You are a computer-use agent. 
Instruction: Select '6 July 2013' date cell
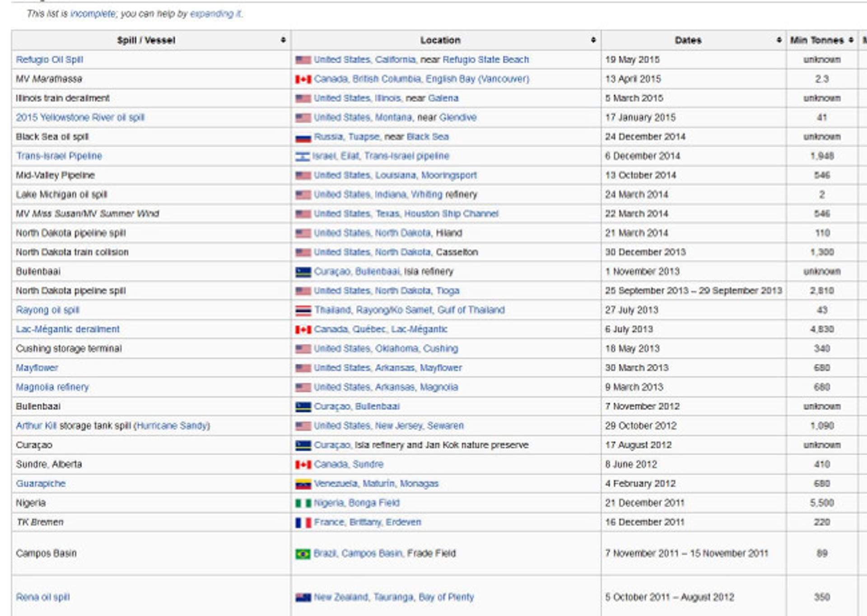pyautogui.click(x=629, y=329)
